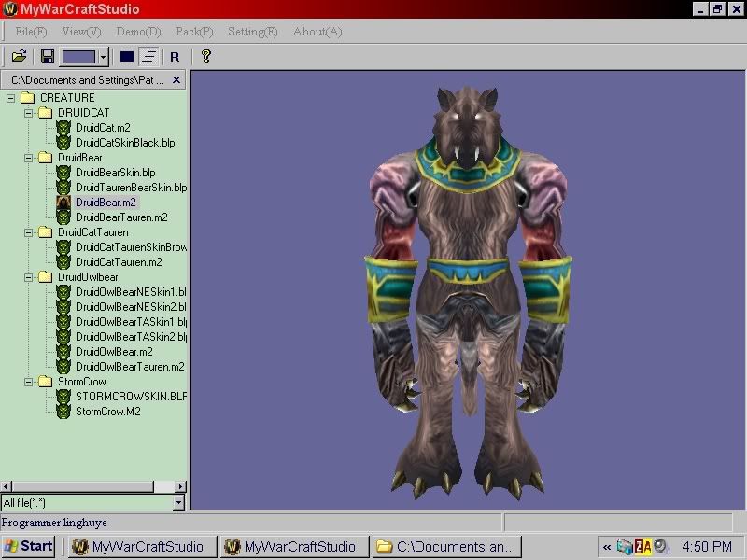Click the icon beside STORMCROWSKIN.BLP
Image resolution: width=747 pixels, height=560 pixels.
click(x=63, y=396)
